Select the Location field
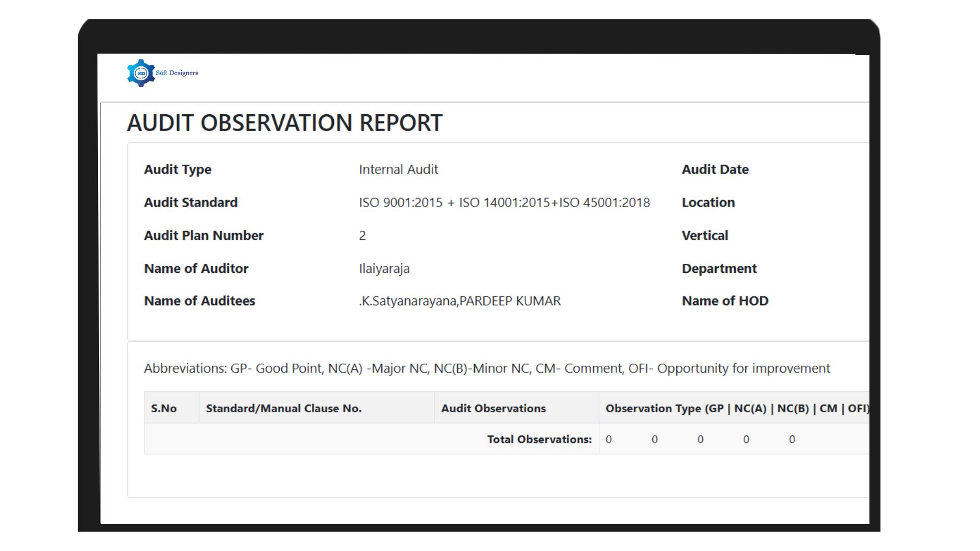Screen dimensions: 980x551 (708, 202)
